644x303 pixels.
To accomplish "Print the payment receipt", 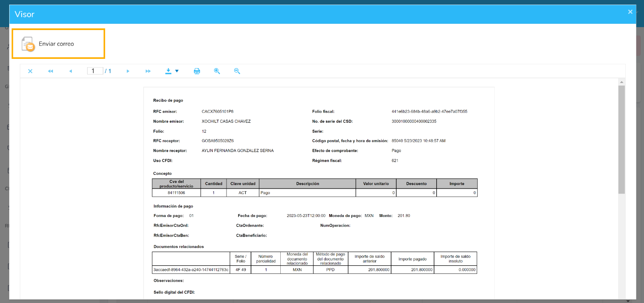I will click(197, 71).
